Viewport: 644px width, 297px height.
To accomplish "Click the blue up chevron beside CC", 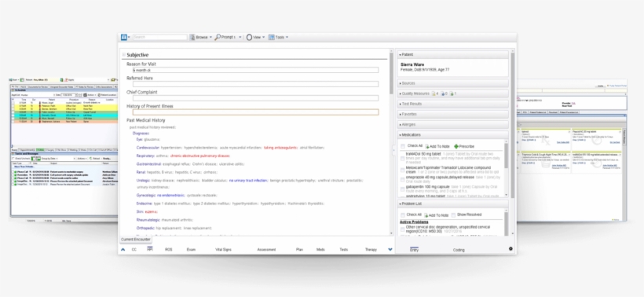I will (123, 249).
